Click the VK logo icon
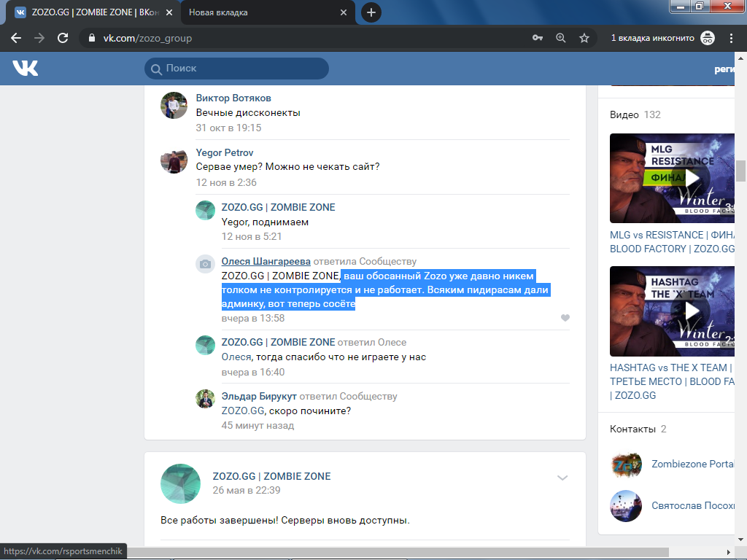Screen dimensions: 747x560 (26, 69)
